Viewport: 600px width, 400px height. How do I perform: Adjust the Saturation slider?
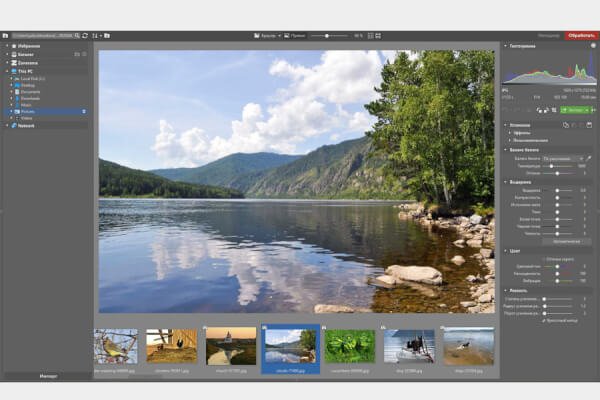tap(558, 274)
